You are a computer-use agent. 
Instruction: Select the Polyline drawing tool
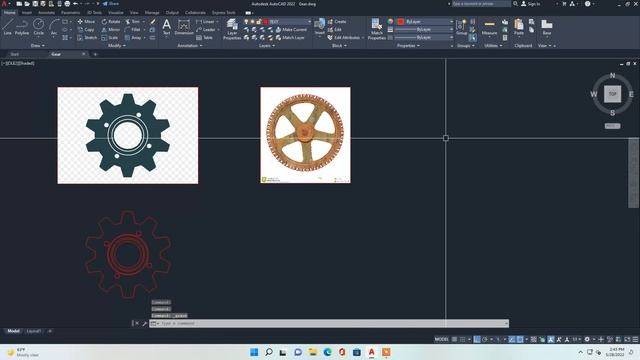tap(22, 27)
